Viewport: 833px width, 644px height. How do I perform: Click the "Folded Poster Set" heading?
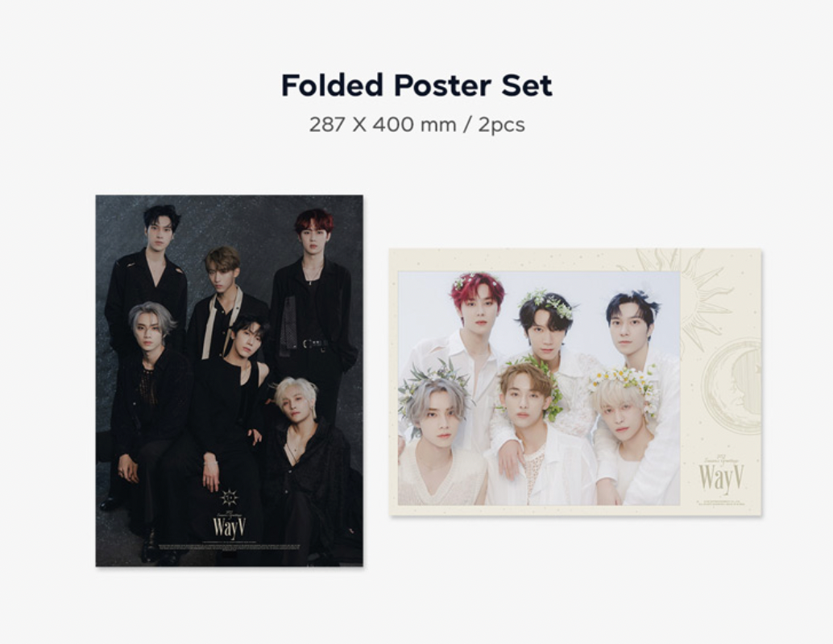pyautogui.click(x=416, y=85)
